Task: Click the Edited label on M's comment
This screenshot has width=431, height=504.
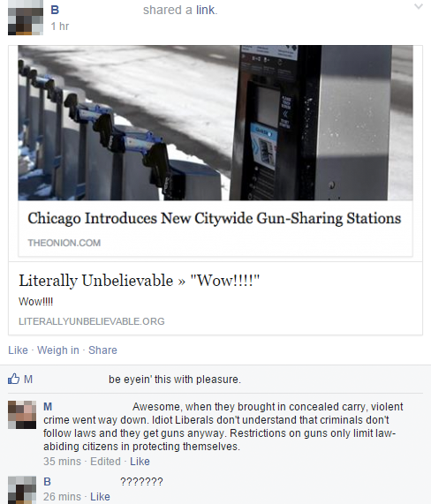Action: pos(105,462)
